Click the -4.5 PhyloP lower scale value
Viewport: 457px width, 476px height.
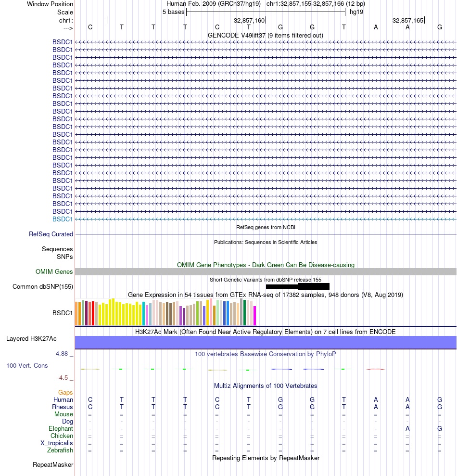coord(63,378)
